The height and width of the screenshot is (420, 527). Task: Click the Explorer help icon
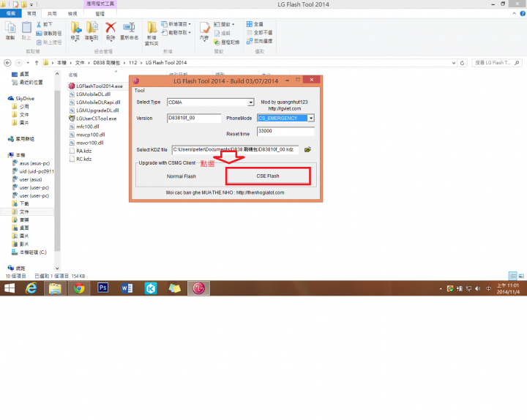pyautogui.click(x=523, y=13)
